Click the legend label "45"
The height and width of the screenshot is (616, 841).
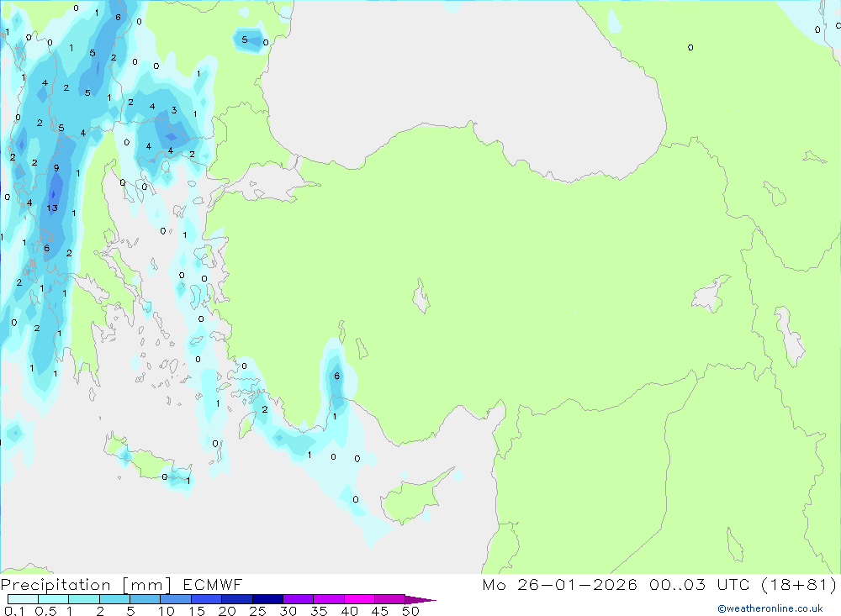pos(380,611)
